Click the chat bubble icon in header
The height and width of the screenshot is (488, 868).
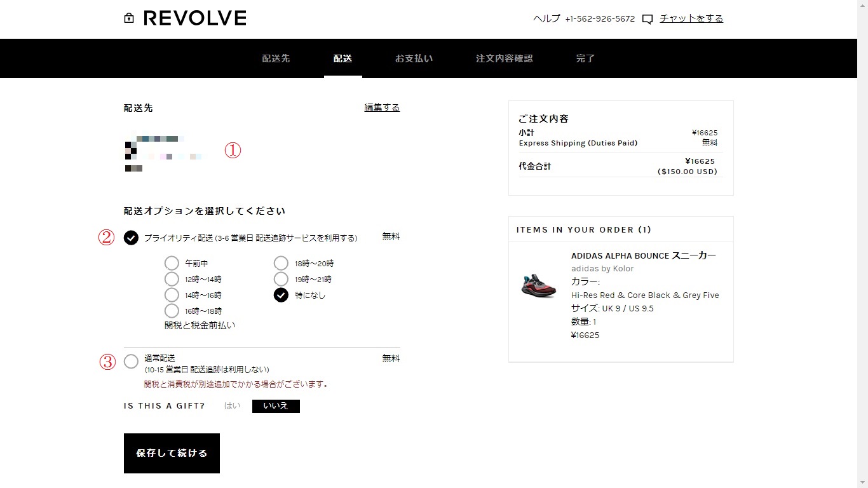coord(647,19)
